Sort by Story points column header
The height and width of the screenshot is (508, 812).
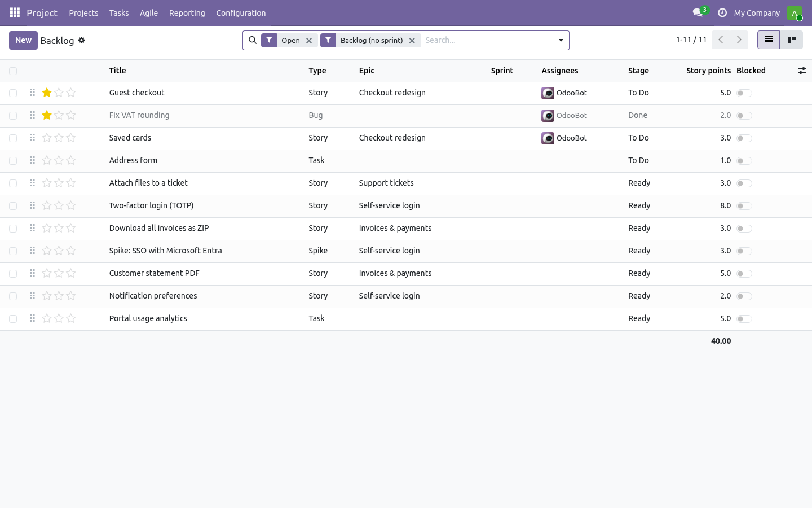click(x=708, y=71)
